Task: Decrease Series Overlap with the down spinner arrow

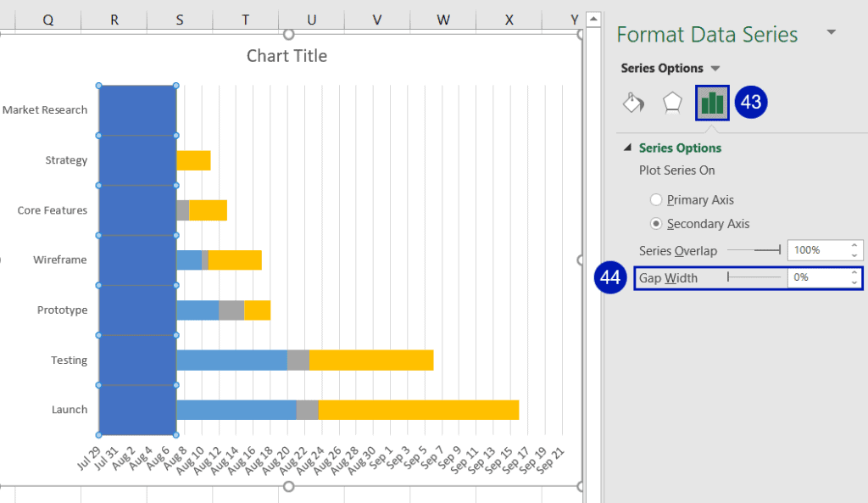Action: point(854,255)
